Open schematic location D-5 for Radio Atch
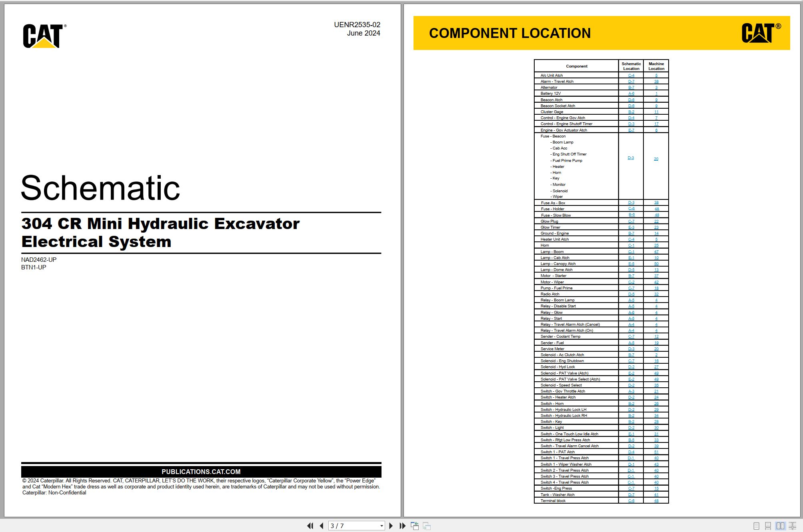Image resolution: width=803 pixels, height=532 pixels. pos(631,294)
